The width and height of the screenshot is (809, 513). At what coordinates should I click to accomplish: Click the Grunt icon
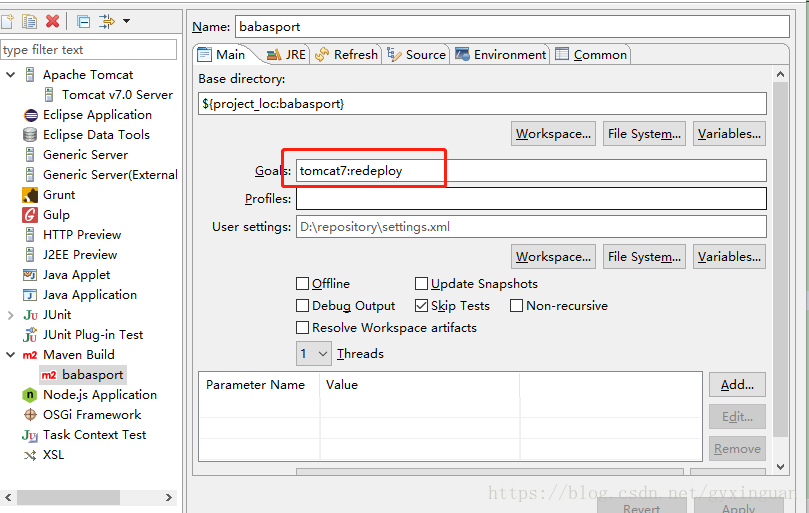[x=30, y=195]
